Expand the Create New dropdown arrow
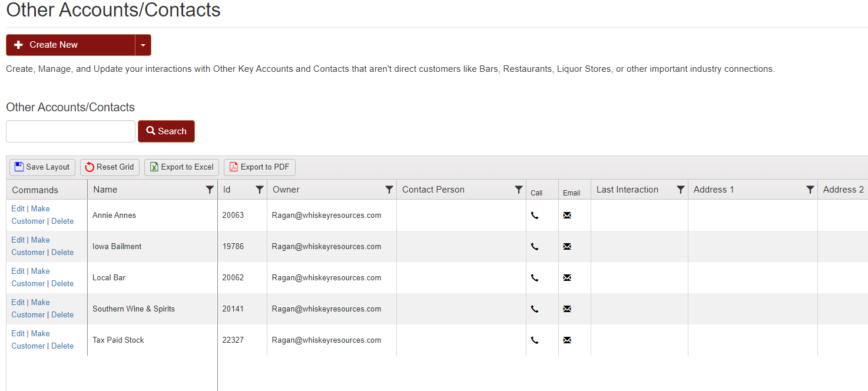This screenshot has height=391, width=868. point(143,45)
